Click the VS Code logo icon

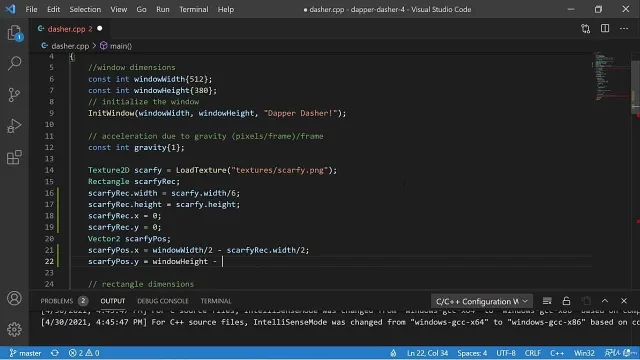[x=10, y=9]
